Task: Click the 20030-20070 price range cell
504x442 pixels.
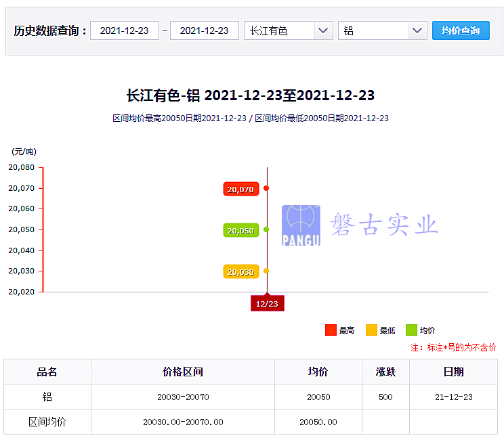Action: [183, 397]
